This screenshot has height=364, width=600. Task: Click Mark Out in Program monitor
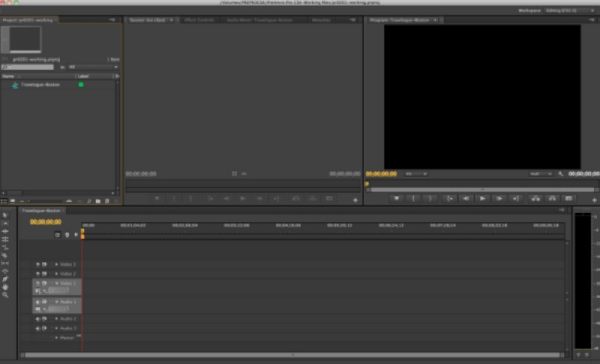pyautogui.click(x=430, y=198)
